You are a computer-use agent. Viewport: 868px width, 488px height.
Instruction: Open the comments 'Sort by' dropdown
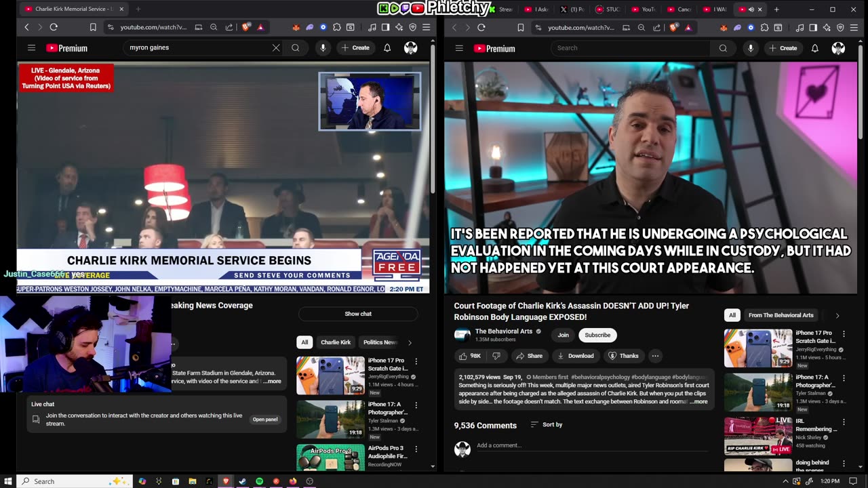pyautogui.click(x=547, y=425)
